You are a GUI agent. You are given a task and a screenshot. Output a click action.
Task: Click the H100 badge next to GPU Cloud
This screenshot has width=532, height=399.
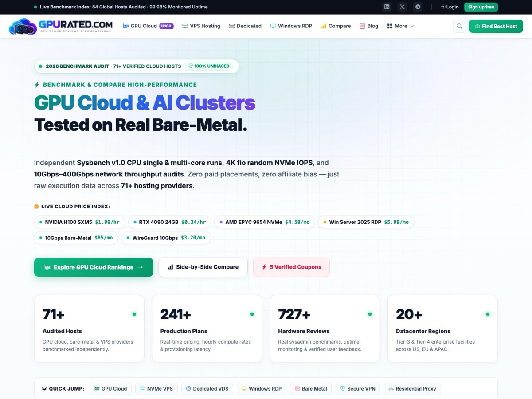(166, 26)
